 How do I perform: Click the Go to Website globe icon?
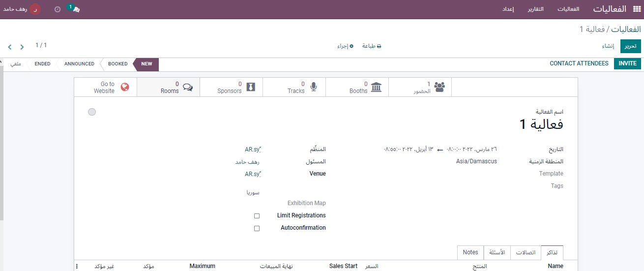(125, 87)
